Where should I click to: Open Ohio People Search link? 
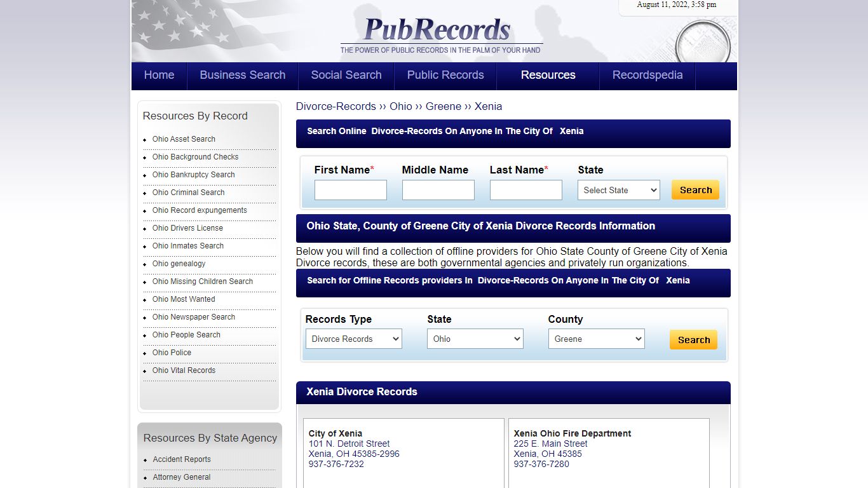[x=186, y=335]
